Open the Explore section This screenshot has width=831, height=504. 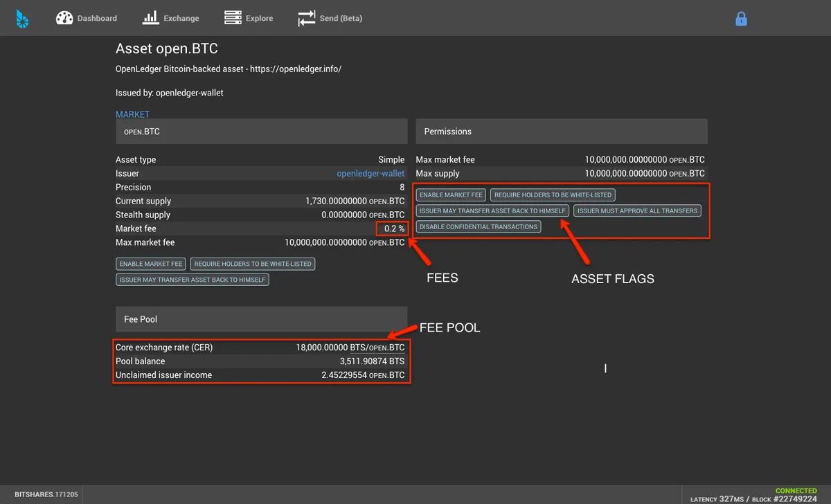[x=259, y=18]
